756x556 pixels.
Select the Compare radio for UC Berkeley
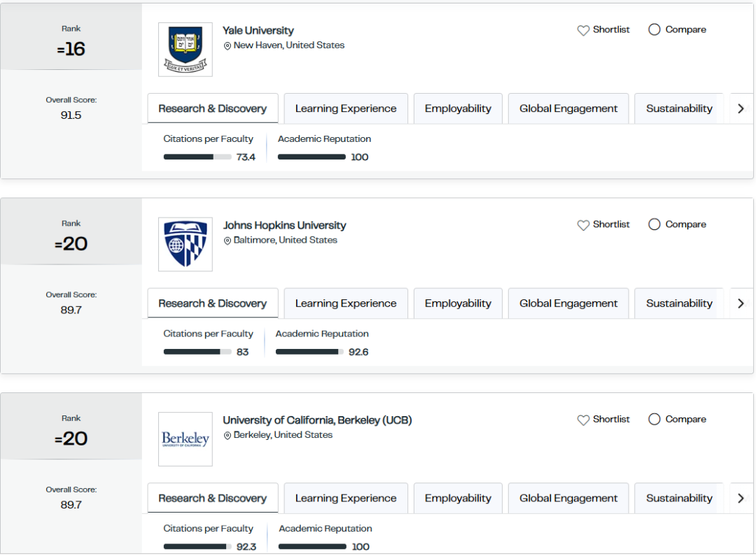point(654,419)
